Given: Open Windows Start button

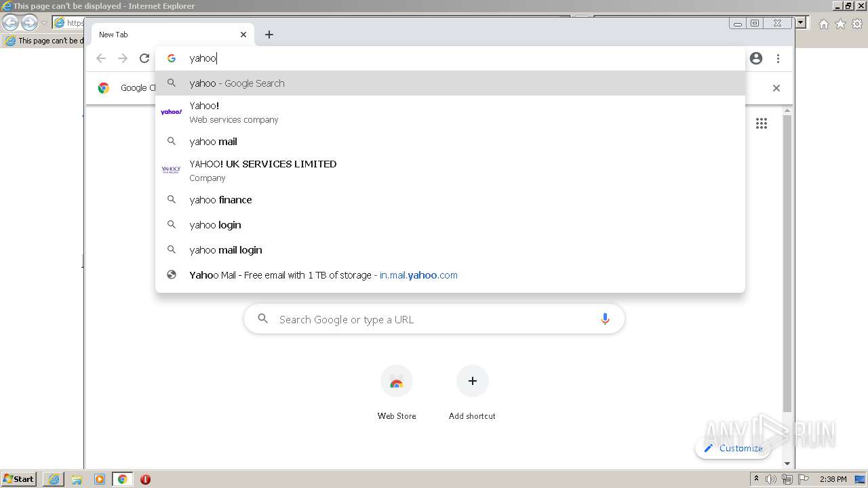Looking at the screenshot, I should (19, 479).
